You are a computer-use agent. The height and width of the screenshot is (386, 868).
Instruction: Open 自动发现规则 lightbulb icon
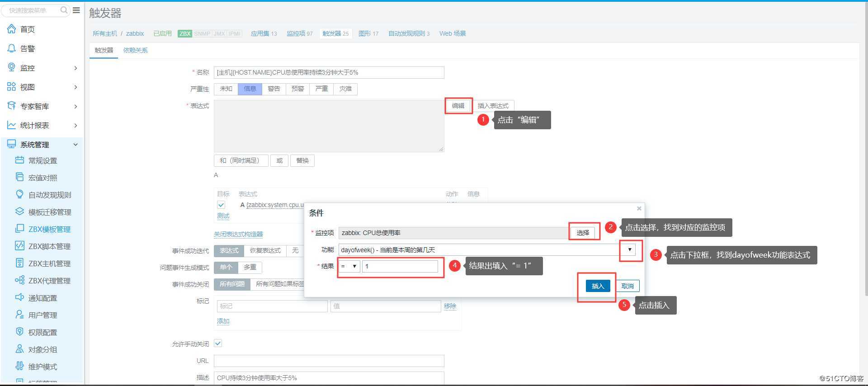(x=19, y=194)
